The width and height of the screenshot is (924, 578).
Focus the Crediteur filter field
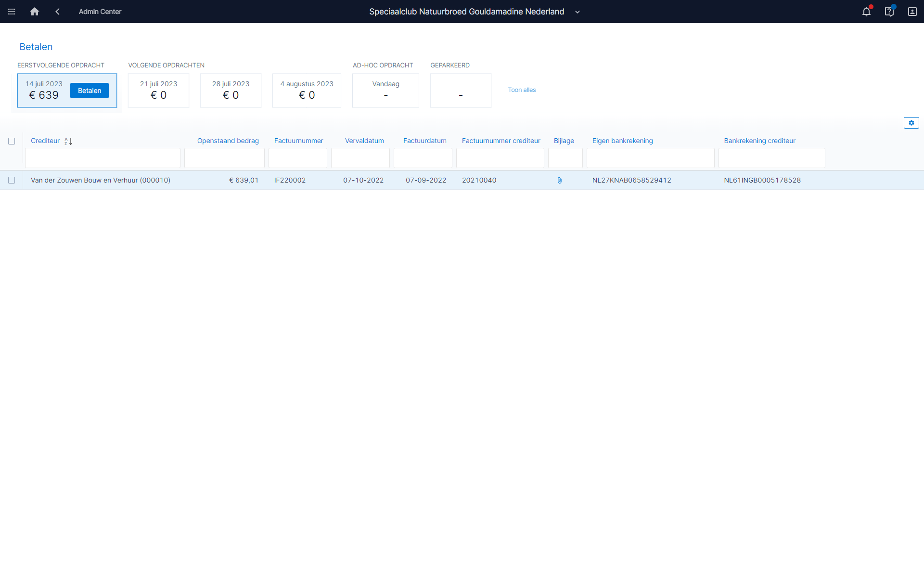(103, 158)
